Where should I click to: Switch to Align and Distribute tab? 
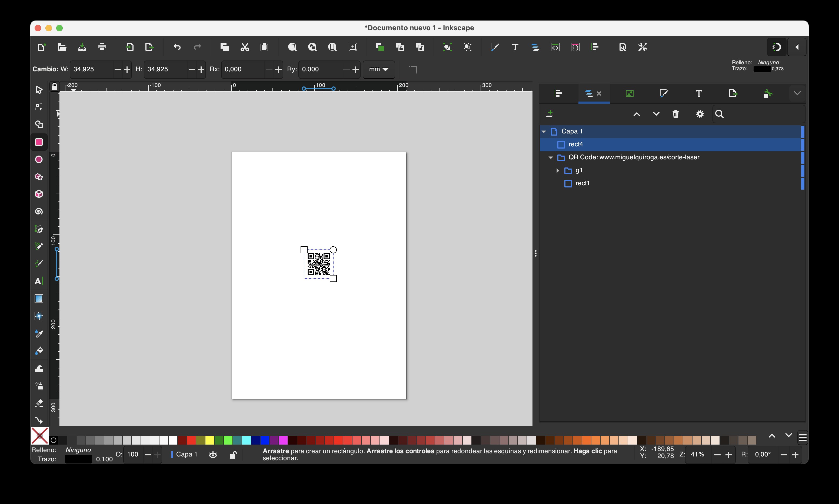click(558, 93)
